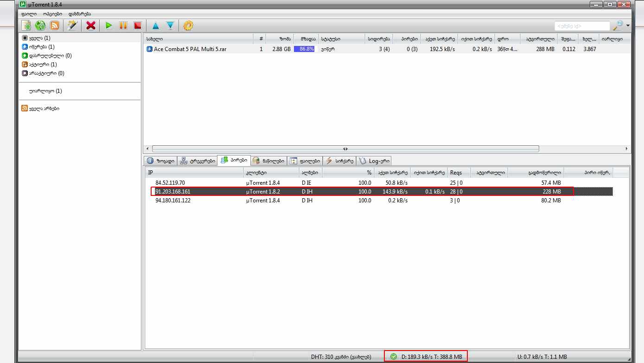The image size is (644, 363).
Task: Click the horizontal scrollbar thumb in torrent list
Action: [345, 149]
